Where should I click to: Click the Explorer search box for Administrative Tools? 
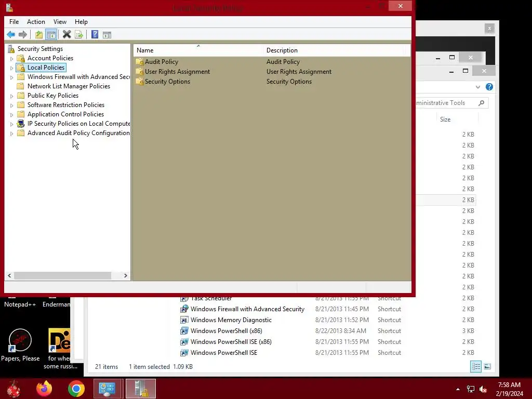click(451, 103)
